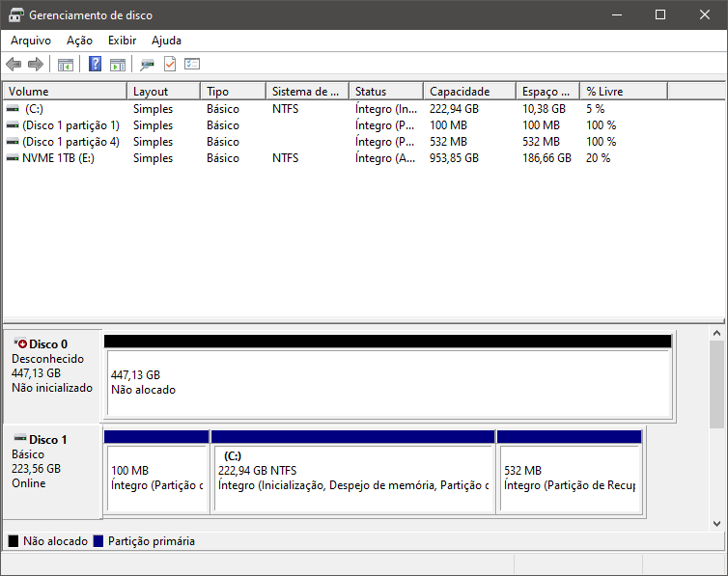Sort by Sistema de... column header
Screen dimensions: 728x576
tap(308, 92)
